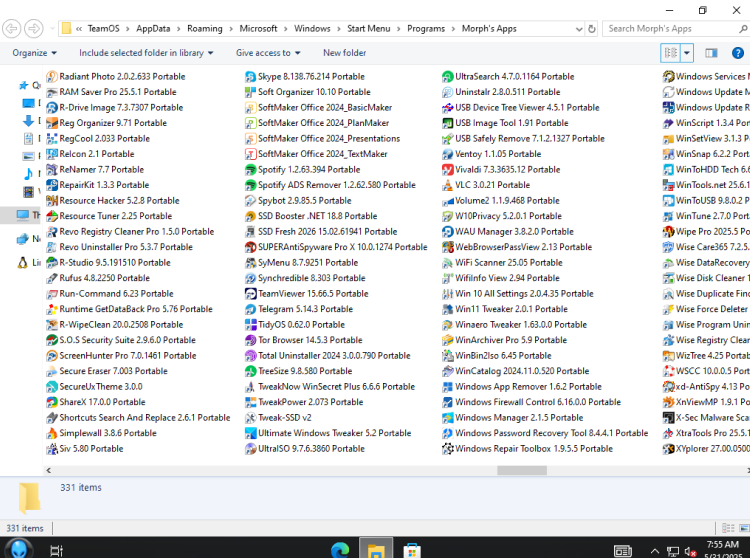The width and height of the screenshot is (750, 558).
Task: Open the Organize dropdown menu
Action: point(34,53)
